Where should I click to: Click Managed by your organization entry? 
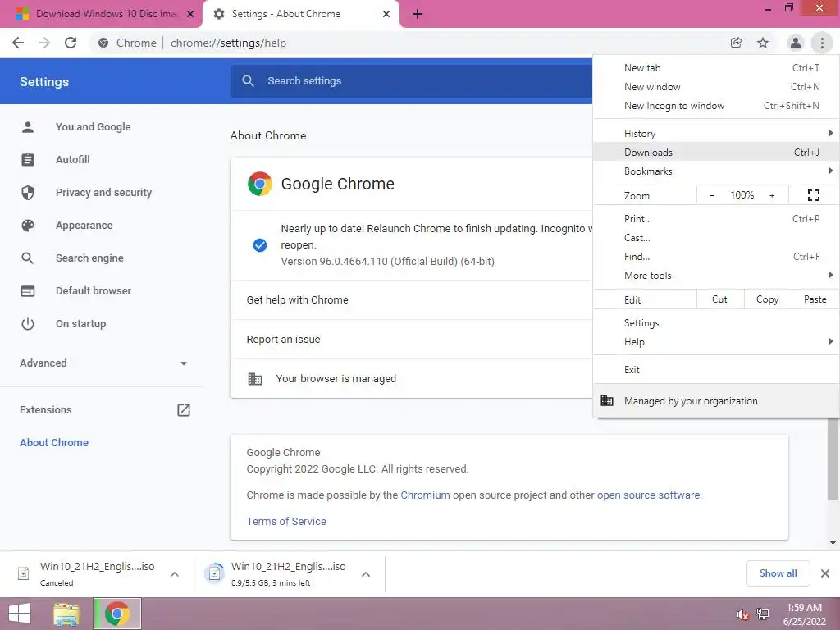716,400
